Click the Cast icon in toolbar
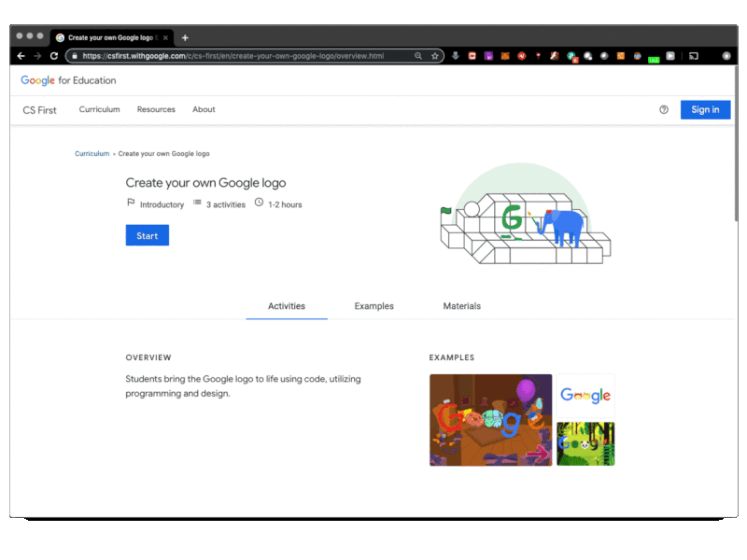 click(x=694, y=56)
